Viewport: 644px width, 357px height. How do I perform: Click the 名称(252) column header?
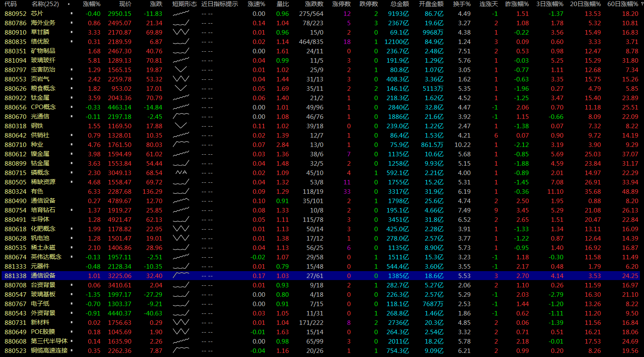point(45,4)
